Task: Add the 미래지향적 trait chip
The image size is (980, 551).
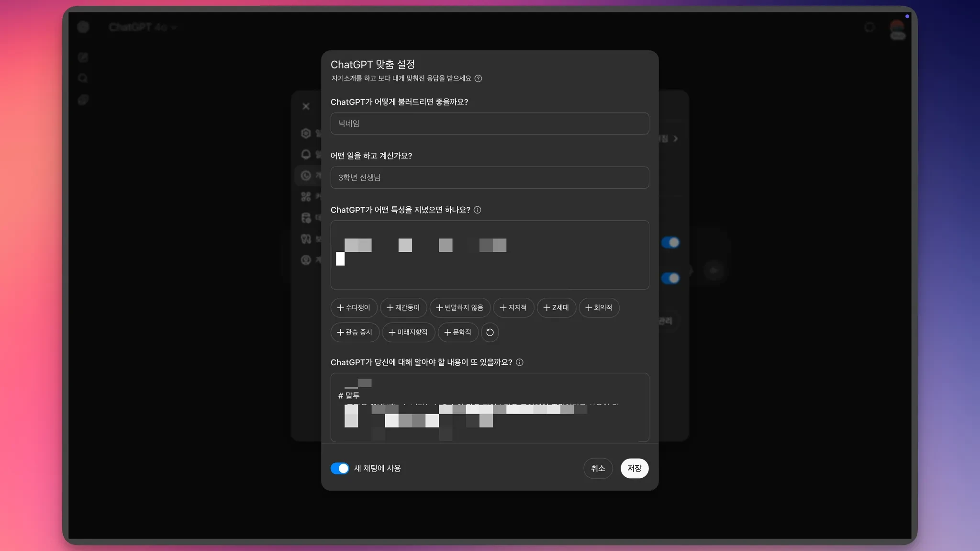Action: [409, 332]
